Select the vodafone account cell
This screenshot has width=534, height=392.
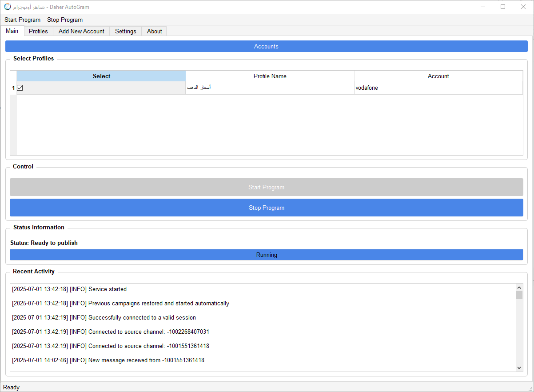tap(438, 88)
